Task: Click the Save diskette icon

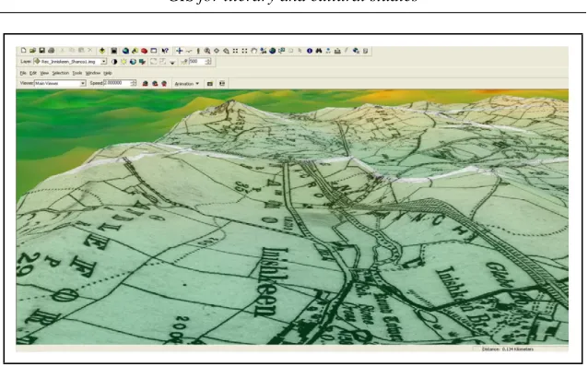Action: coord(42,51)
